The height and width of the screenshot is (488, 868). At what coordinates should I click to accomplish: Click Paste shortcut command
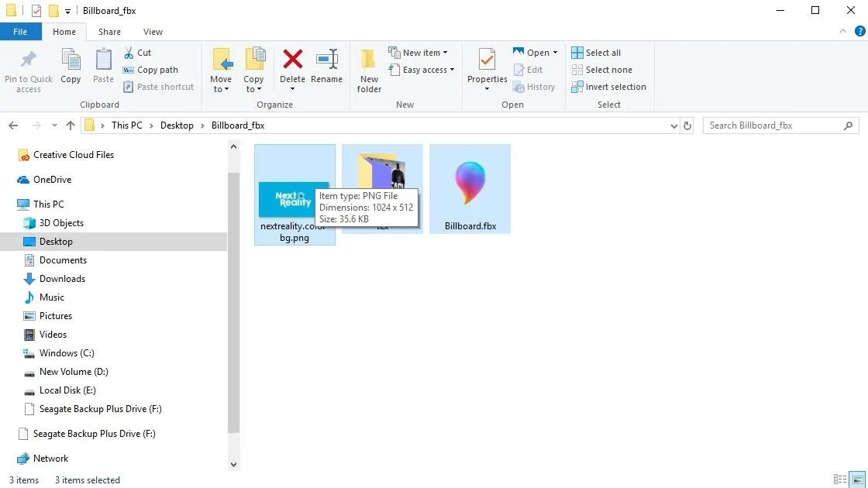click(158, 87)
